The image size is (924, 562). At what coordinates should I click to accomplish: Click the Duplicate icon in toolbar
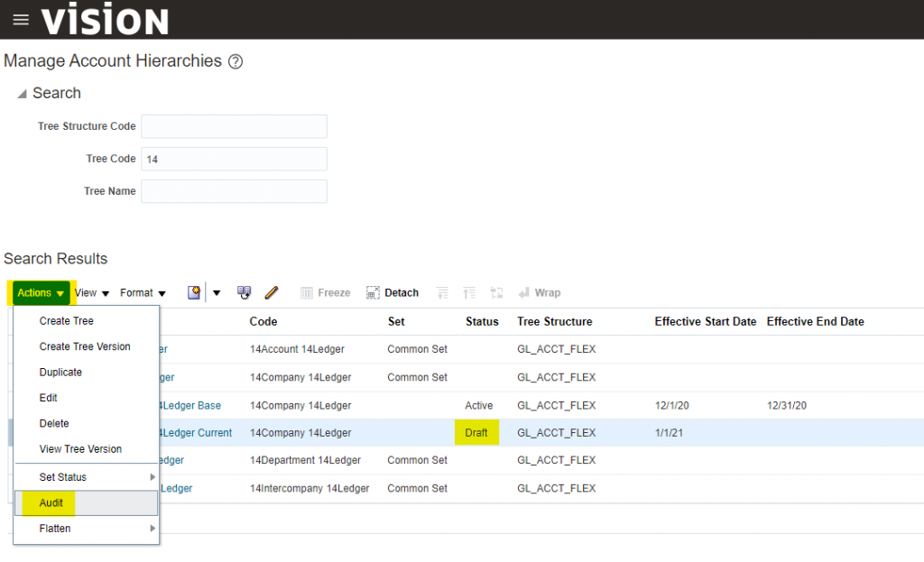[x=245, y=292]
